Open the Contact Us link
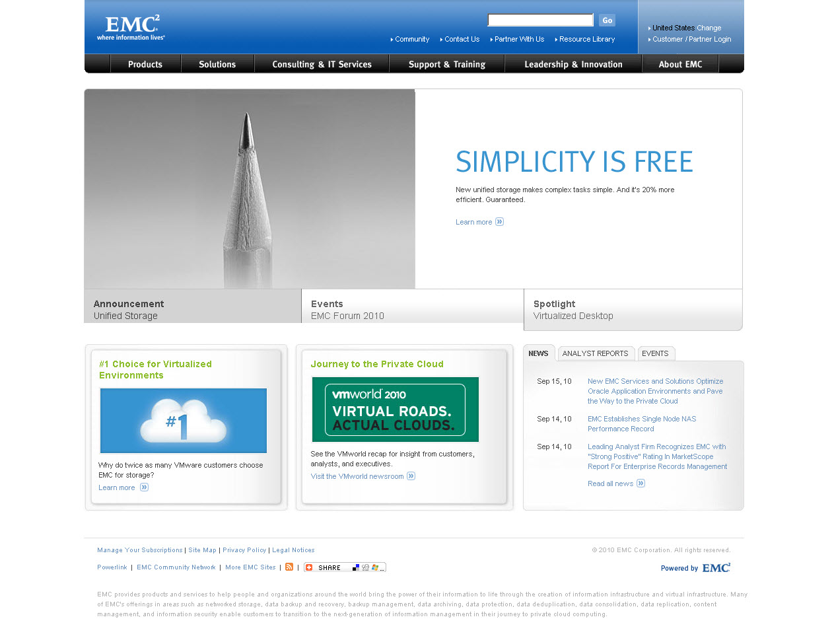The width and height of the screenshot is (832, 644). click(462, 40)
